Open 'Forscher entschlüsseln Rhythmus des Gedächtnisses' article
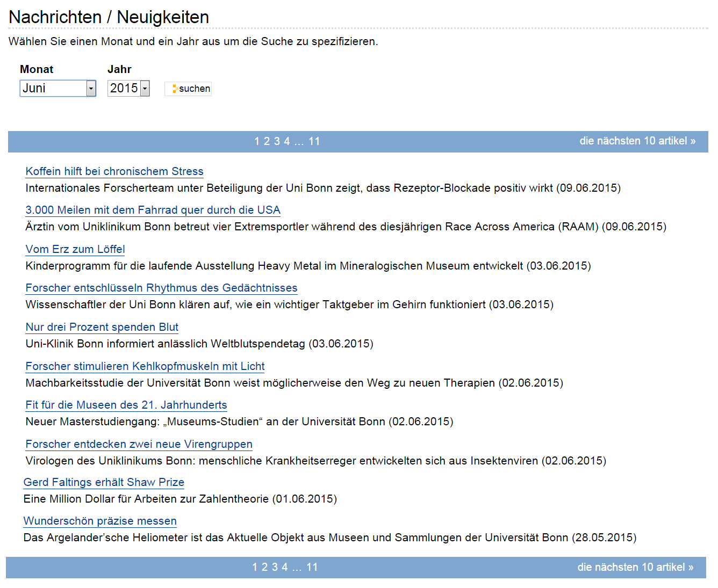718x588 pixels. 161,288
